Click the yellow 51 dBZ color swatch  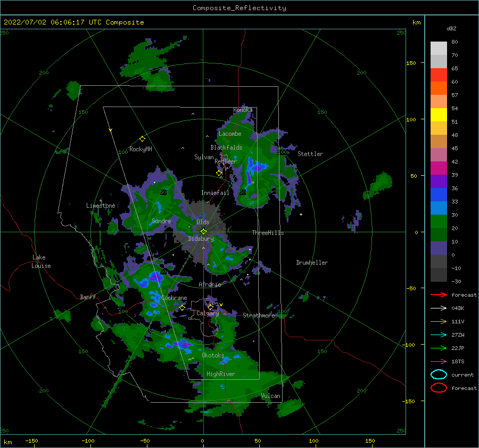coord(439,115)
